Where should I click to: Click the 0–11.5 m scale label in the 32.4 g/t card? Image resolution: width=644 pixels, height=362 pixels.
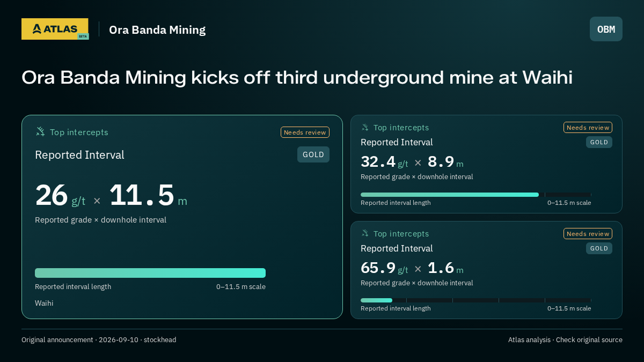point(569,203)
